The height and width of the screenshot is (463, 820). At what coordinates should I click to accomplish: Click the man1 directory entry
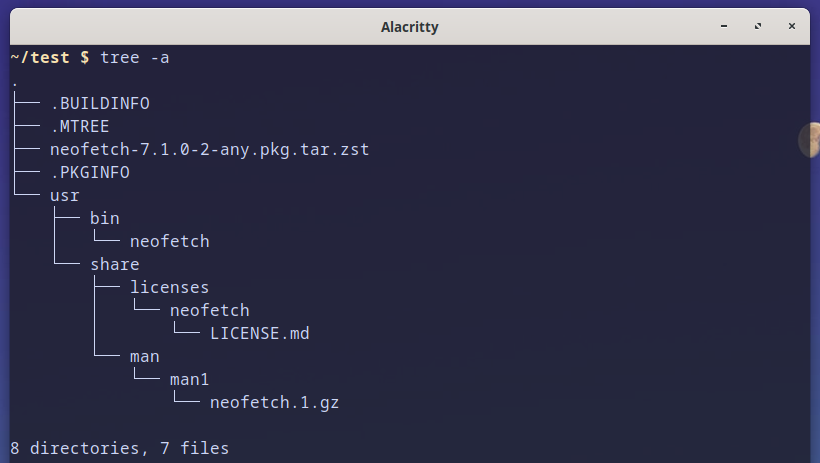point(189,379)
